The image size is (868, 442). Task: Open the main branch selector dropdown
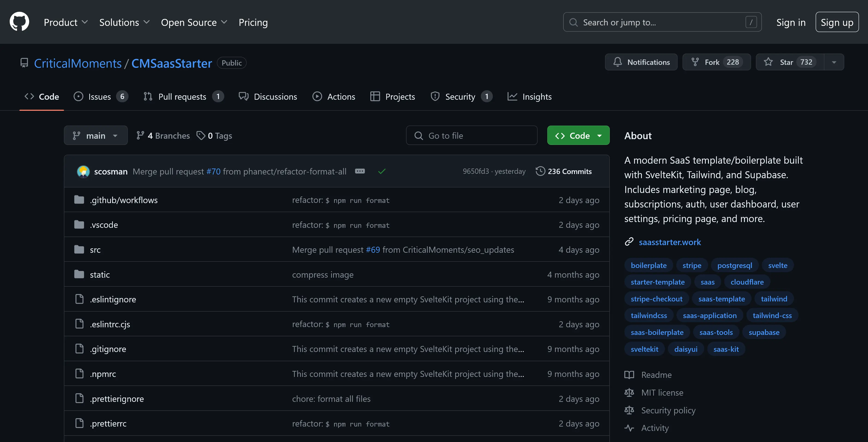[x=96, y=135]
